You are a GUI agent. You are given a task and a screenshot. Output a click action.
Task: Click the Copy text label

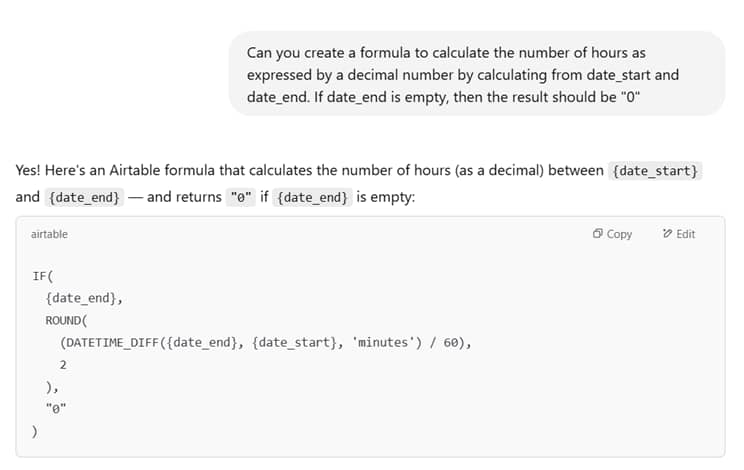pos(619,234)
